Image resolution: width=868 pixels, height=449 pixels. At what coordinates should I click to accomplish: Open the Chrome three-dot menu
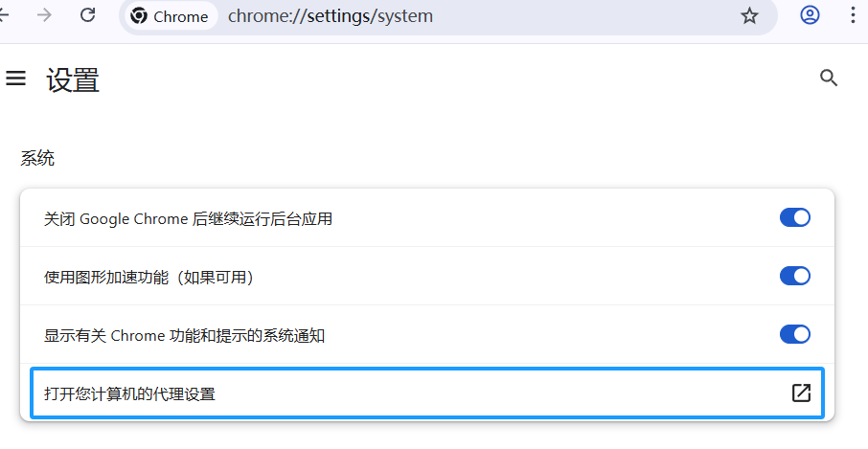pos(853,15)
